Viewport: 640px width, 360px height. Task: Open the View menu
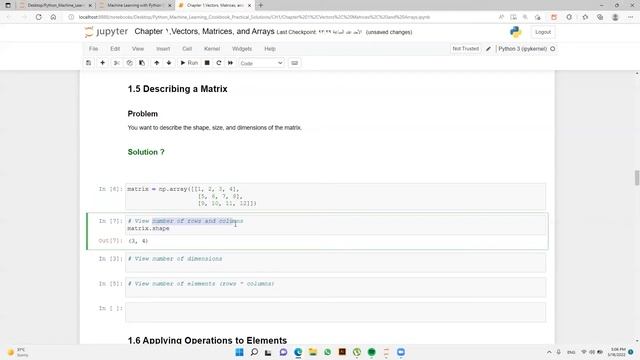[138, 49]
